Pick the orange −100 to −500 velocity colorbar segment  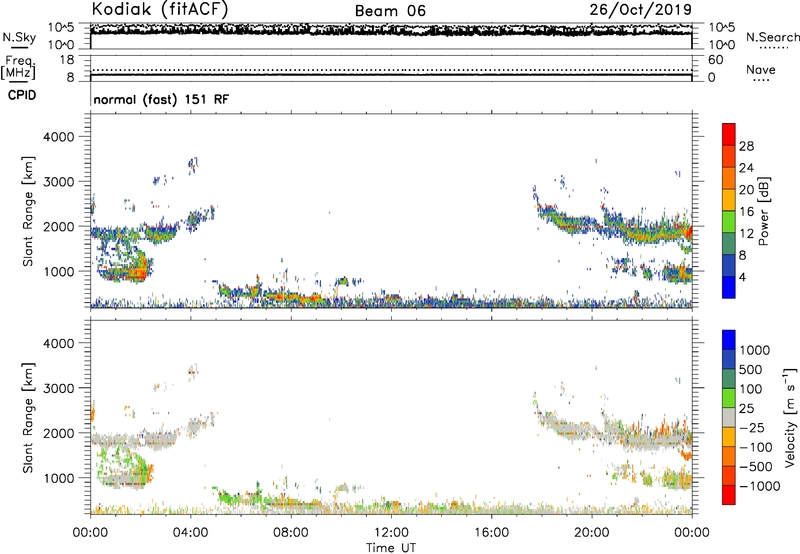[729, 456]
